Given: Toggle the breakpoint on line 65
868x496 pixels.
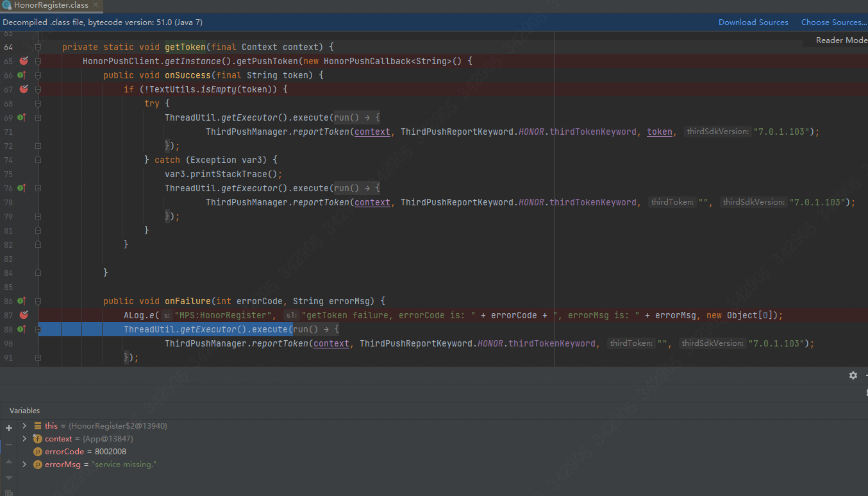Looking at the screenshot, I should 24,61.
